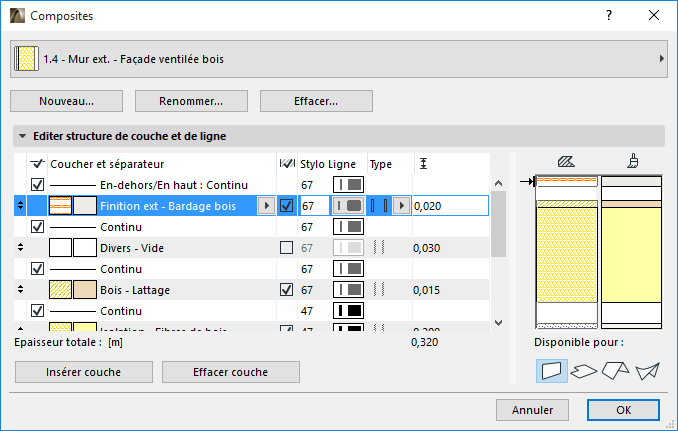Click line type icon of Bois - Lattage
Screen dimensions: 678x431
[347, 289]
